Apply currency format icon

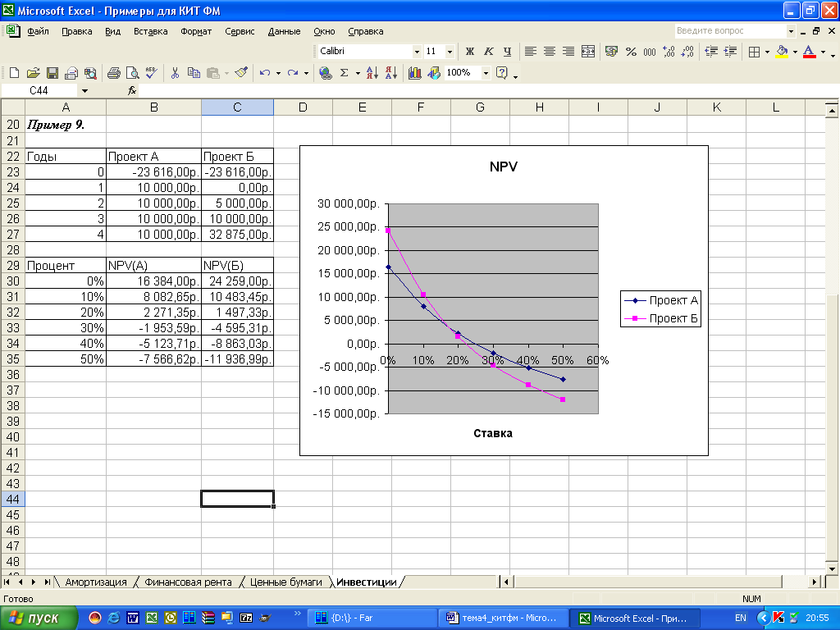[611, 52]
